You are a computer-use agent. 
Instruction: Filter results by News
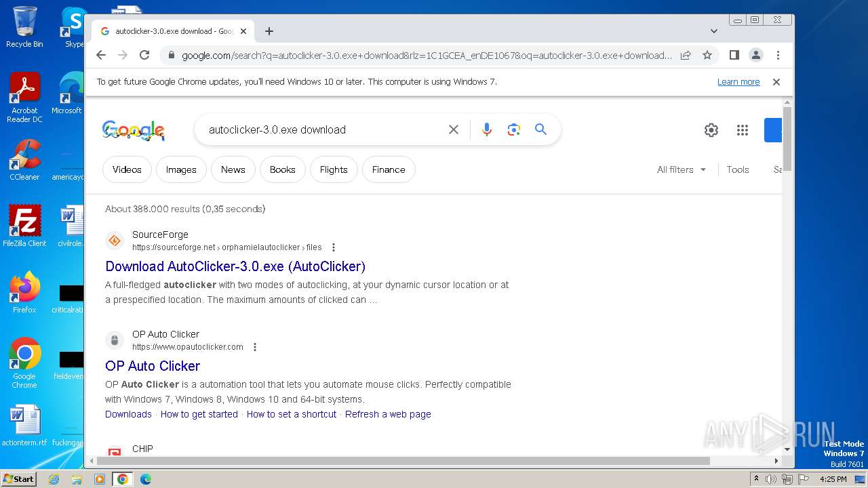(x=233, y=169)
